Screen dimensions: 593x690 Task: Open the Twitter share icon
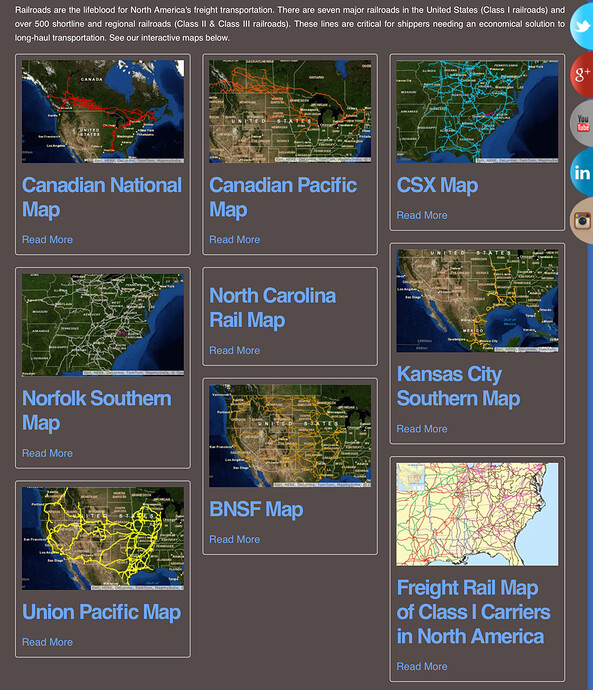[x=582, y=26]
